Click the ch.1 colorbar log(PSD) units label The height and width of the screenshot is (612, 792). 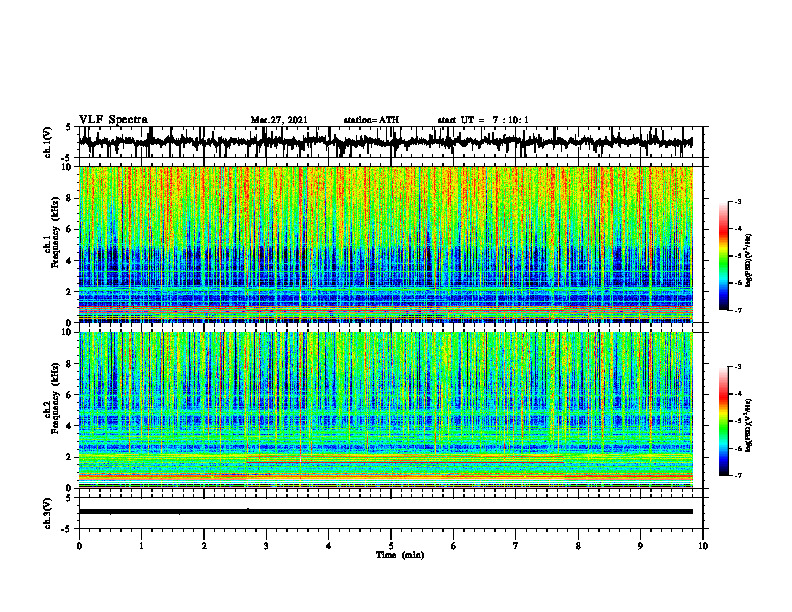[x=750, y=261]
